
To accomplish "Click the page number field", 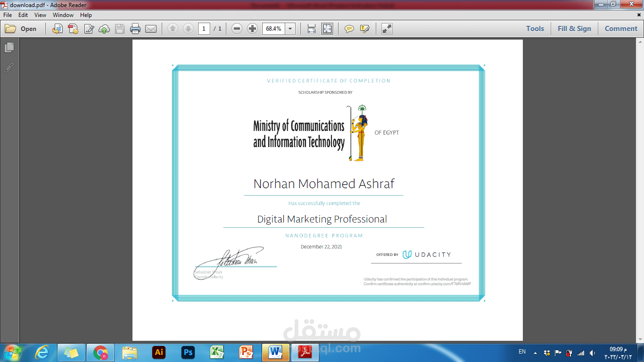I will pos(204,29).
